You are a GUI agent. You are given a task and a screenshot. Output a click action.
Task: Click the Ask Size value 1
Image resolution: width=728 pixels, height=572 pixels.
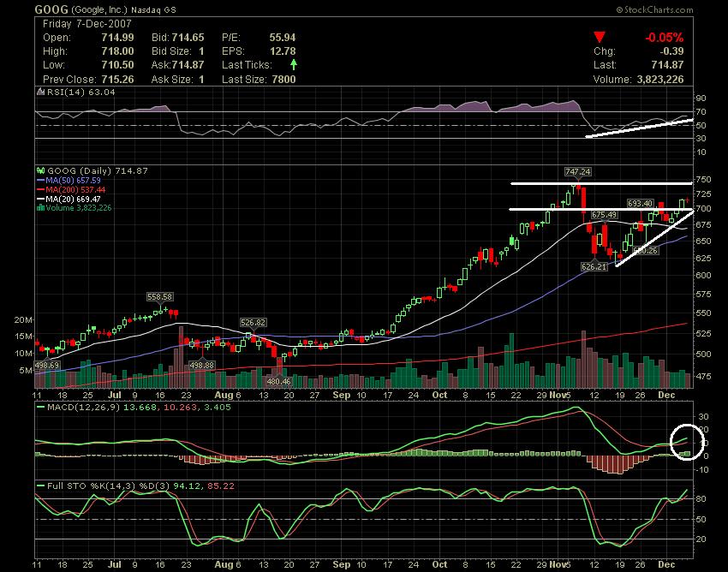point(201,80)
